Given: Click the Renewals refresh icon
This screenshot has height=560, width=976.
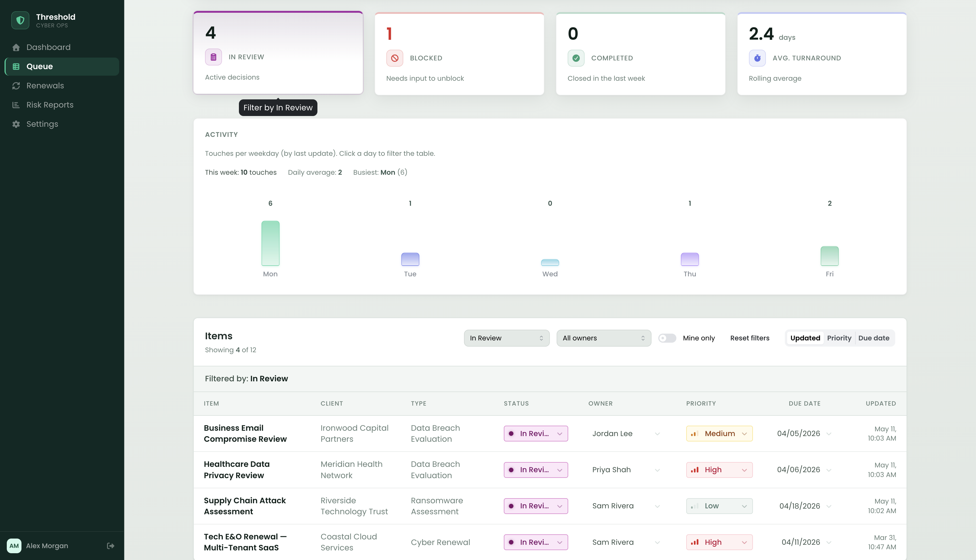Looking at the screenshot, I should click(16, 86).
